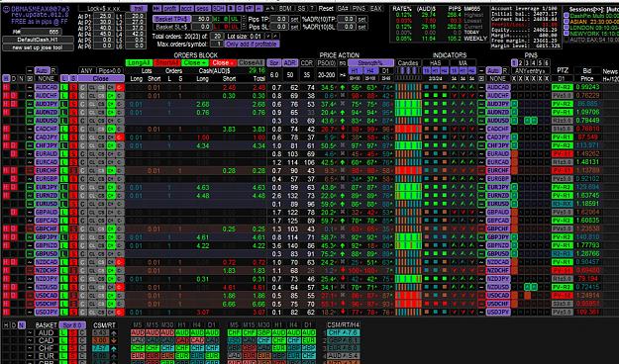The image size is (619, 364).
Task: Toggle the N button next to BASKET label
Action: (22, 325)
